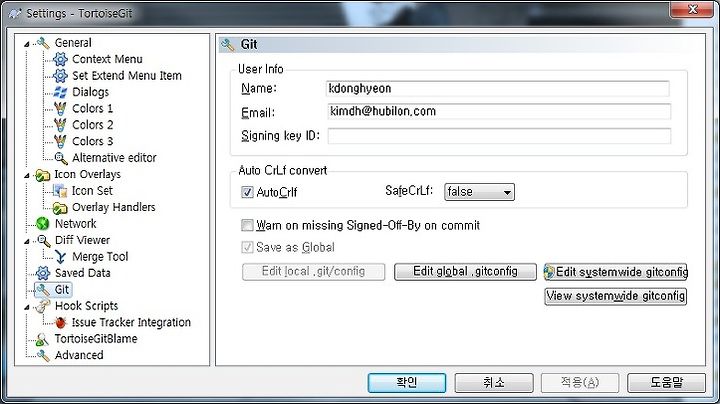Collapse the Icon Overlays tree node

click(x=27, y=175)
